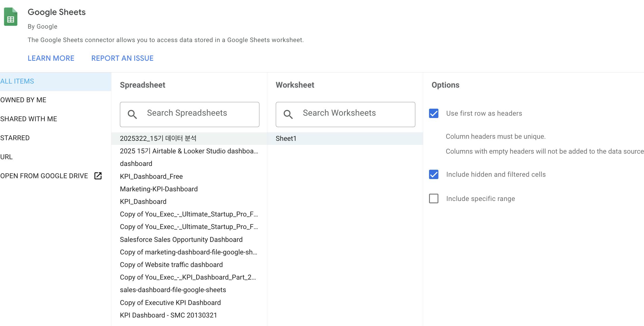The image size is (644, 326).
Task: Select Marketing-KPI-Dashboard from the list
Action: pos(159,189)
